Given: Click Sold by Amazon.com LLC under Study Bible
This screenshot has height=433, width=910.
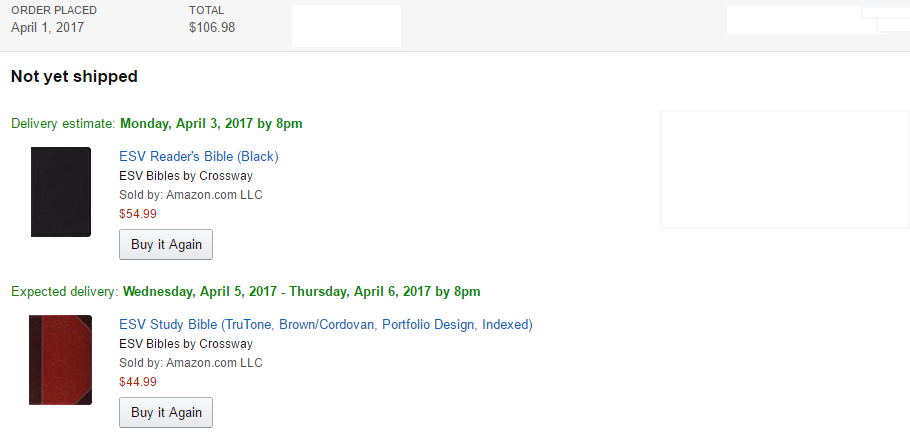Looking at the screenshot, I should pos(190,362).
